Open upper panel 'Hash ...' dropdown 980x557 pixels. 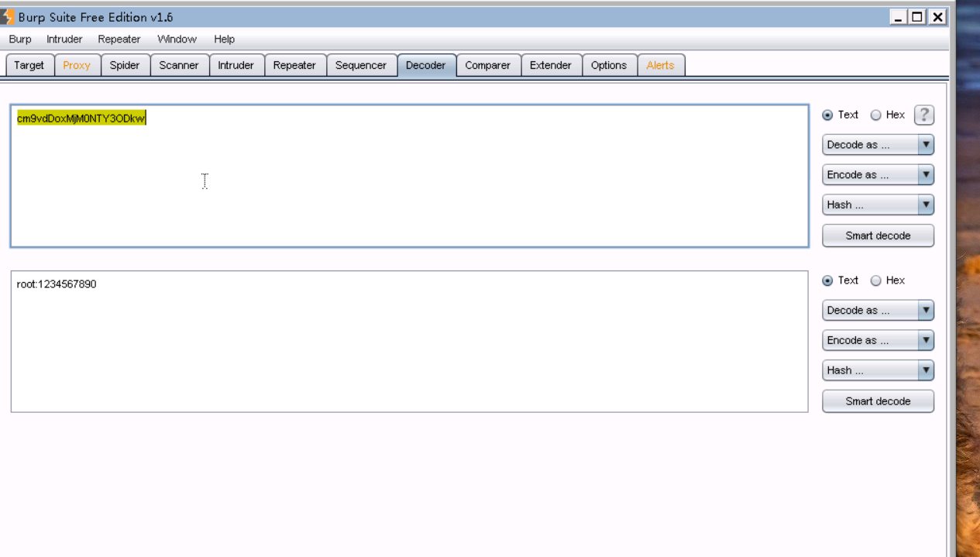click(878, 205)
